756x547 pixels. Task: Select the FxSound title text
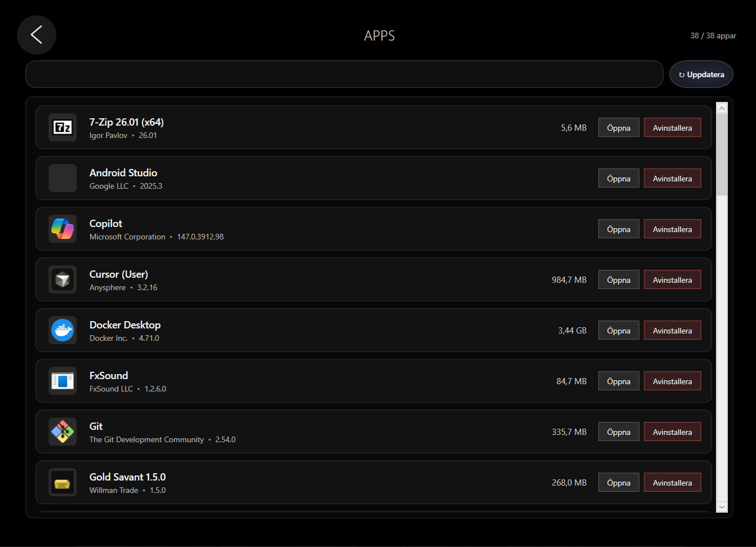coord(108,376)
